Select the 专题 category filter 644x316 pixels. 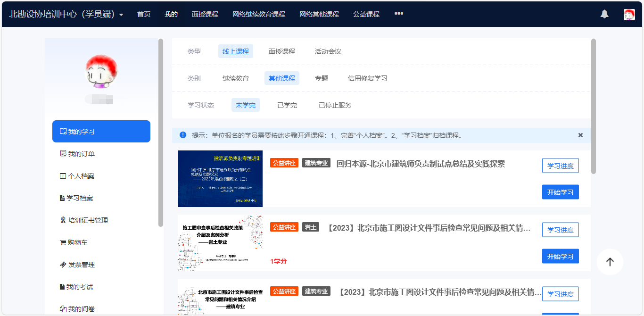(x=322, y=78)
